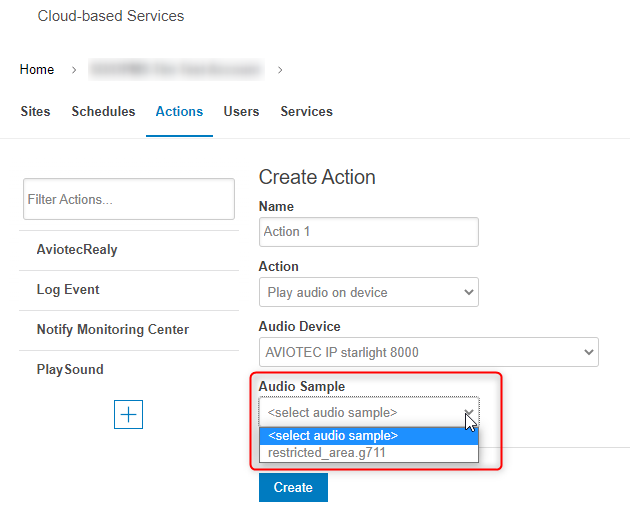
Task: Open the Services tab
Action: pyautogui.click(x=306, y=111)
